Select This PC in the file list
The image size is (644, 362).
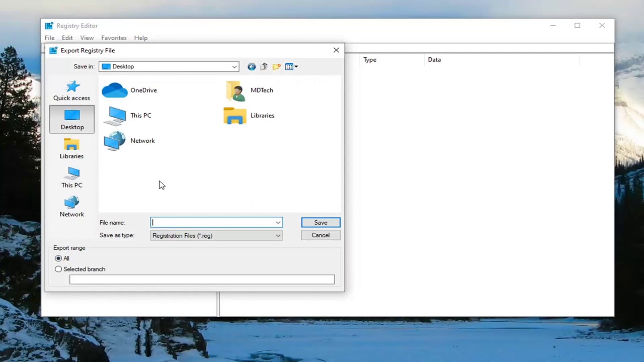[x=128, y=115]
